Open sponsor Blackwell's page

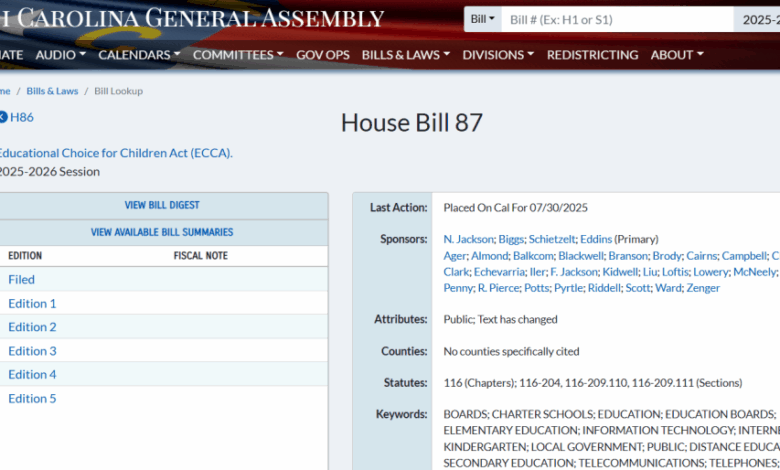581,256
